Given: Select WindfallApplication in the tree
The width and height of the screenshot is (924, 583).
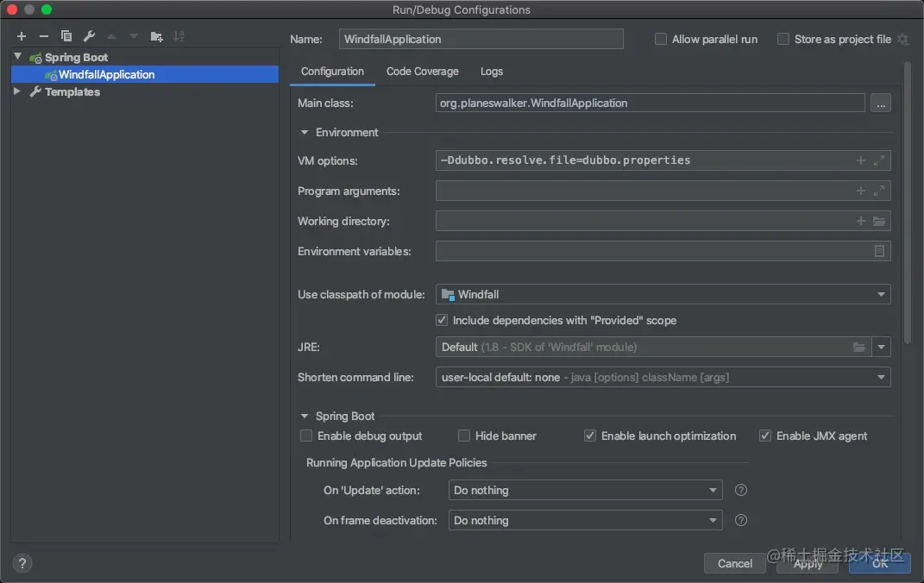Looking at the screenshot, I should tap(144, 74).
